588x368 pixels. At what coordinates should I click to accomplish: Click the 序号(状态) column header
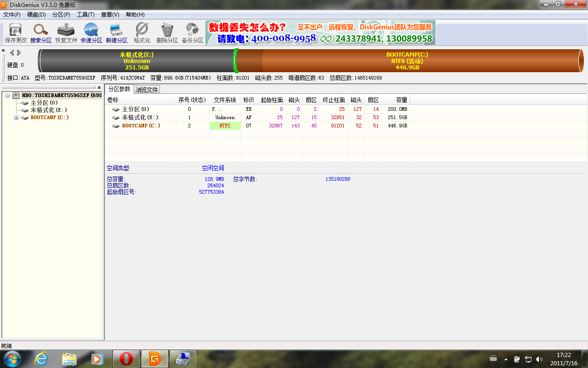[192, 100]
